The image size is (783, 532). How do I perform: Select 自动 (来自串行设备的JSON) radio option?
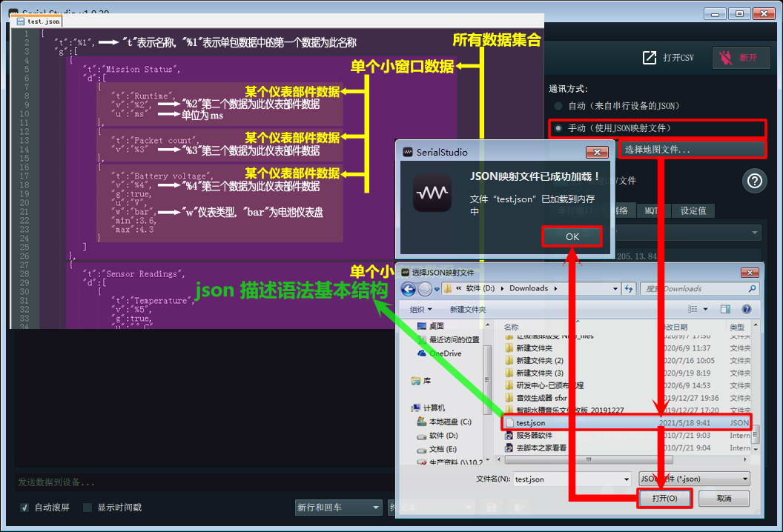click(558, 106)
